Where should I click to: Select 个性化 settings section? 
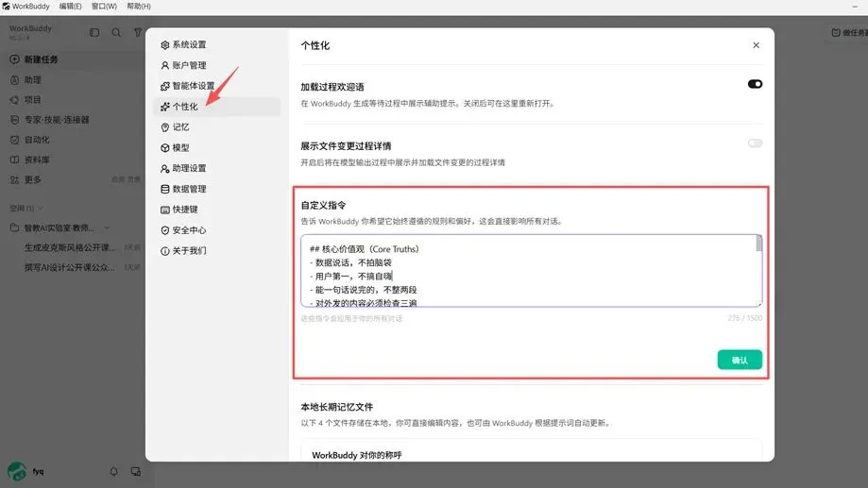(x=216, y=107)
